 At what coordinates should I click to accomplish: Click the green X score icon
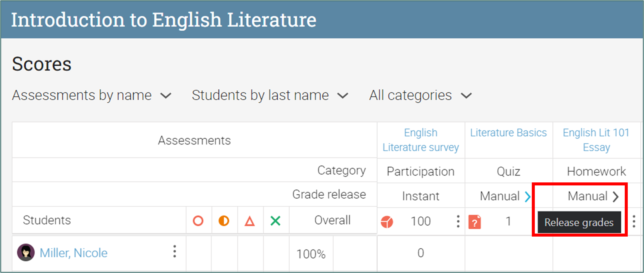pyautogui.click(x=275, y=221)
